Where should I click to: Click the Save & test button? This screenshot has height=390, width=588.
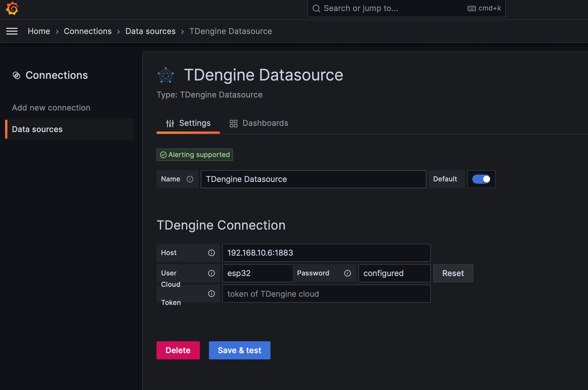[239, 350]
